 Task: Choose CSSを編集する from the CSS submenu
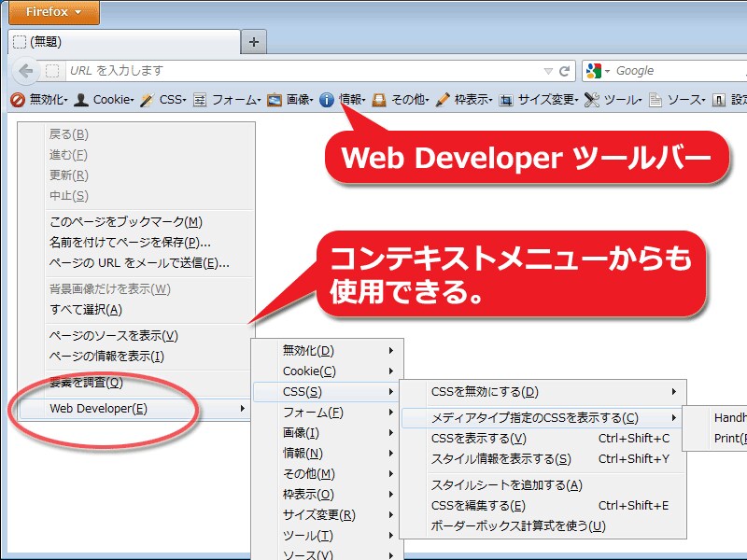[x=478, y=506]
